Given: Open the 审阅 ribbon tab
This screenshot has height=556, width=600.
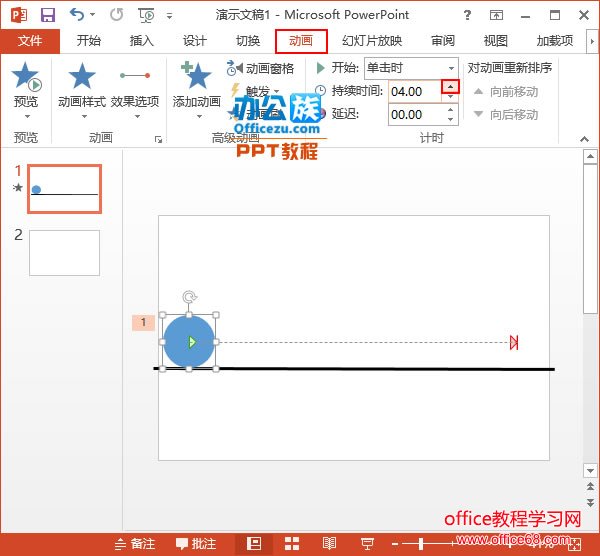Looking at the screenshot, I should 443,41.
